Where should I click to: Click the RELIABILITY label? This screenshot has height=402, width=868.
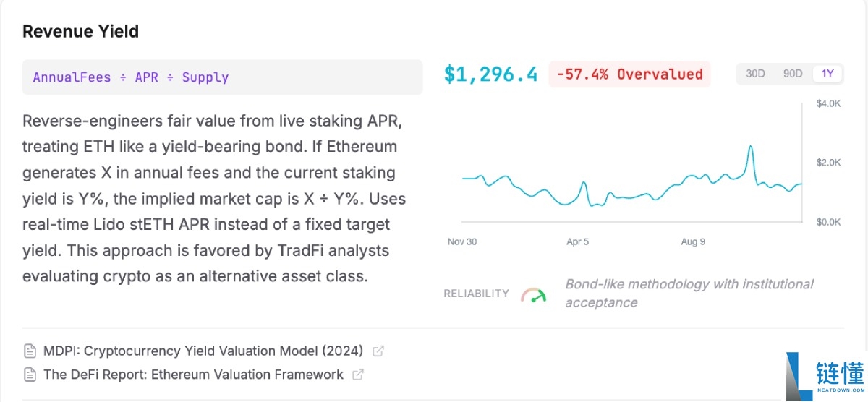tap(476, 294)
